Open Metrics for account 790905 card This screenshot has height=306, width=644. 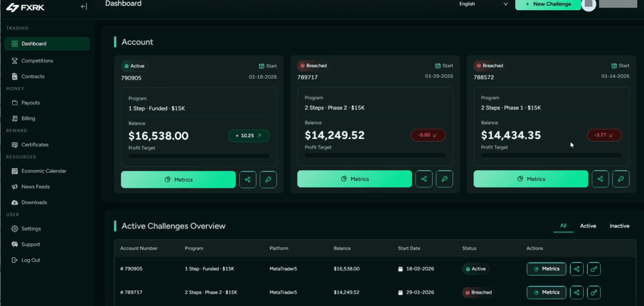tap(178, 180)
